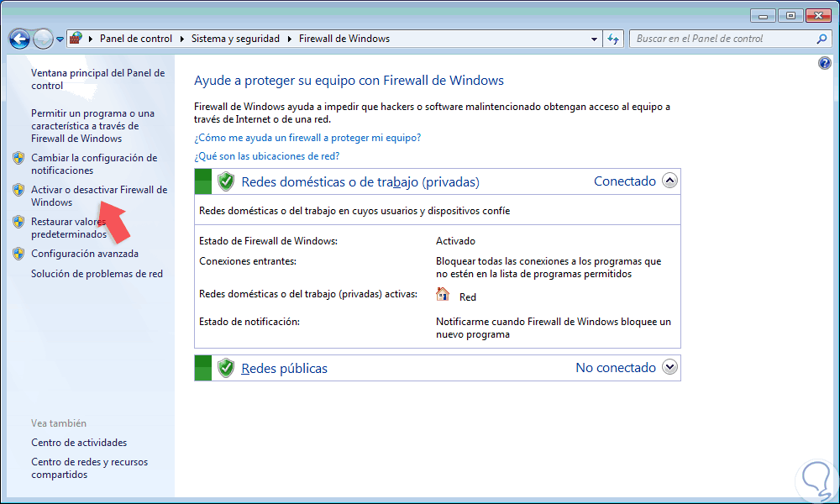Screen dimensions: 840x504
Task: Click green shield icon of Redes públicas
Action: [x=226, y=368]
